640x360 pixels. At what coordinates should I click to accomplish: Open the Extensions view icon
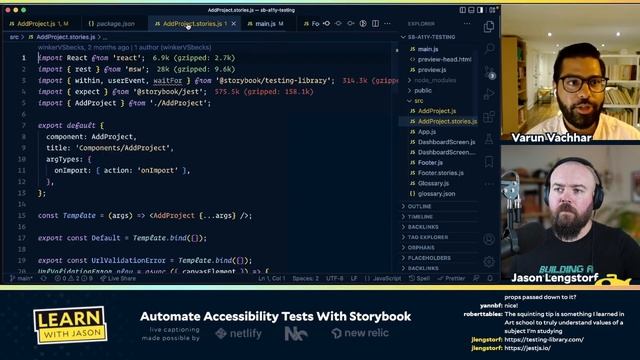point(489,117)
